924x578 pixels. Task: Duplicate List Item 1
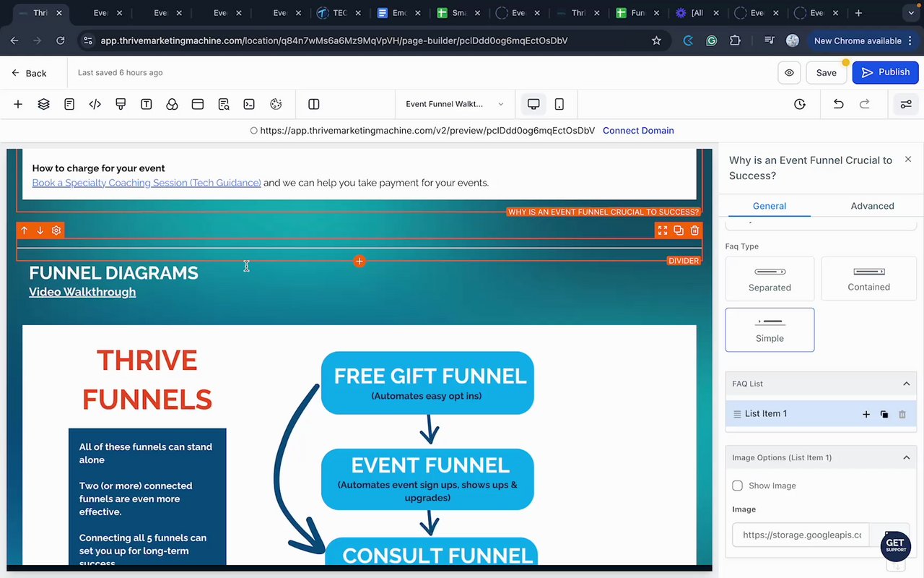pos(884,414)
